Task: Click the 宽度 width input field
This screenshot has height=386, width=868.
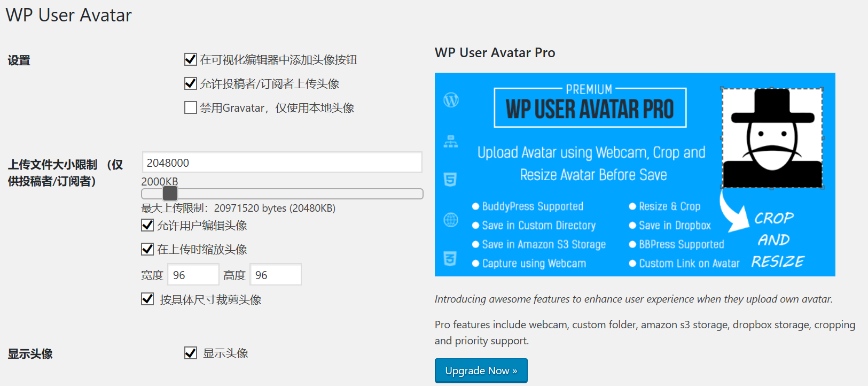Action: 193,275
